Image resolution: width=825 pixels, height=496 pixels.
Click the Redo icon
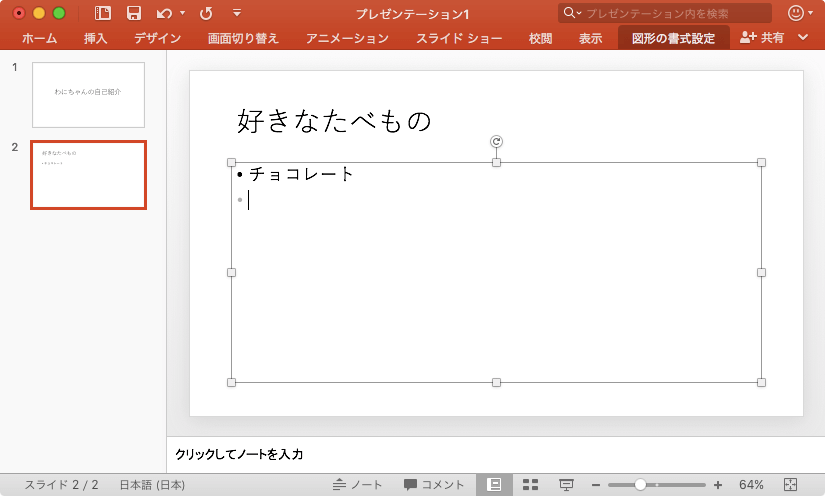[x=206, y=13]
